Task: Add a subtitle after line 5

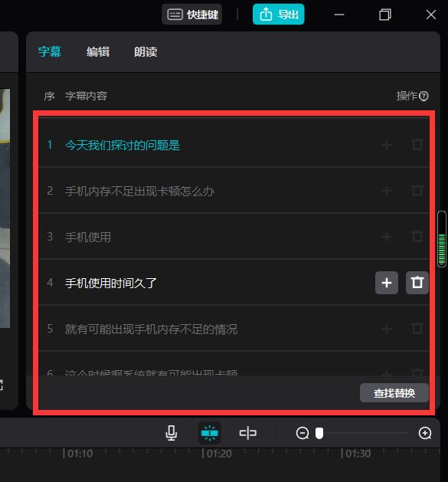Action: click(387, 329)
